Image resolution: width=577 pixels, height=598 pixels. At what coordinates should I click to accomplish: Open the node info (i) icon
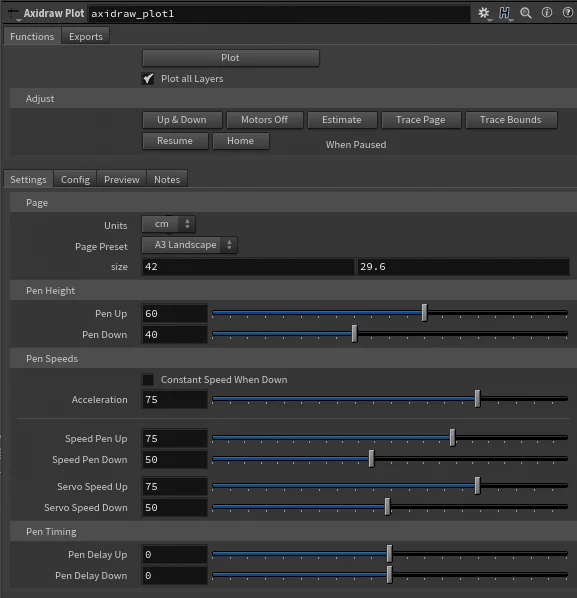coord(547,13)
